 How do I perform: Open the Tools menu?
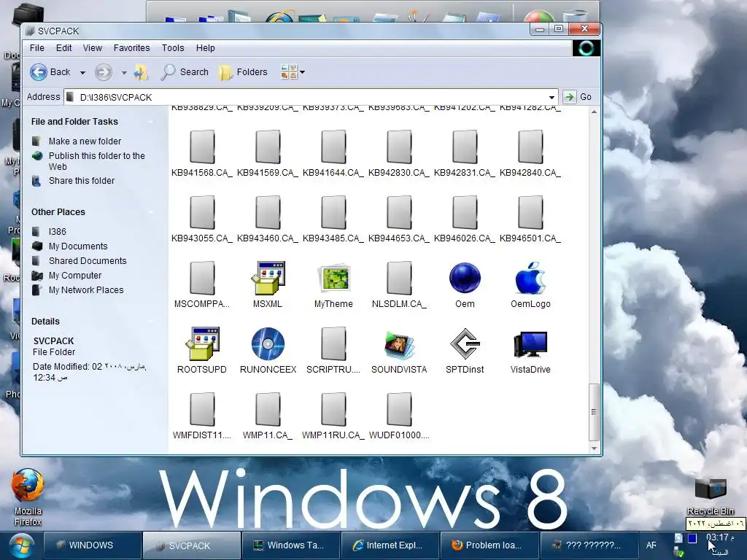coord(172,48)
